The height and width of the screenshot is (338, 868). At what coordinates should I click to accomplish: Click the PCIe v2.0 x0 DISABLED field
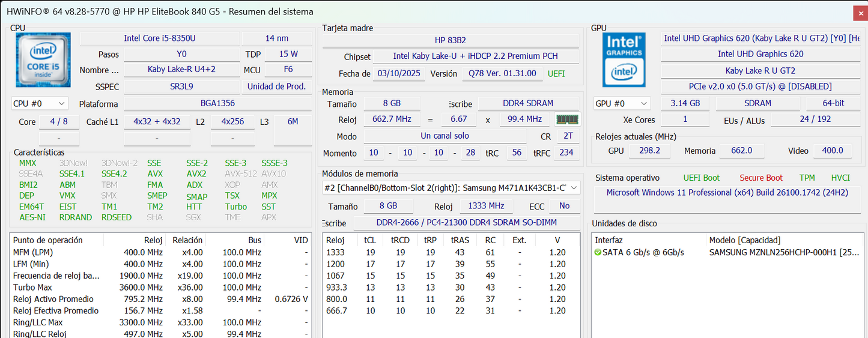(760, 86)
